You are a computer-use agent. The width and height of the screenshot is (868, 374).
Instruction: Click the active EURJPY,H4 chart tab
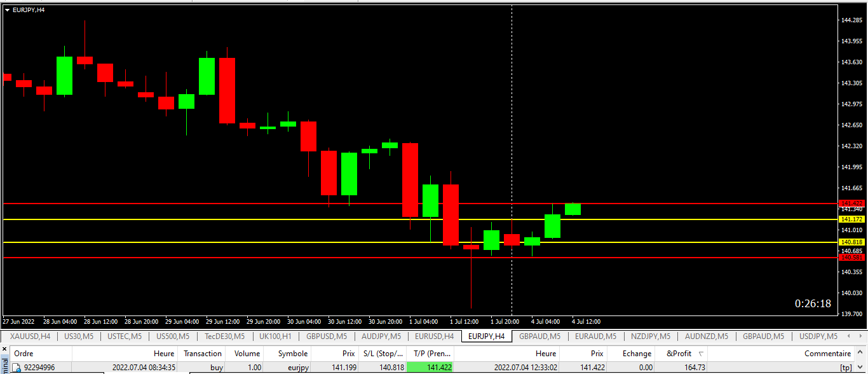pos(486,336)
